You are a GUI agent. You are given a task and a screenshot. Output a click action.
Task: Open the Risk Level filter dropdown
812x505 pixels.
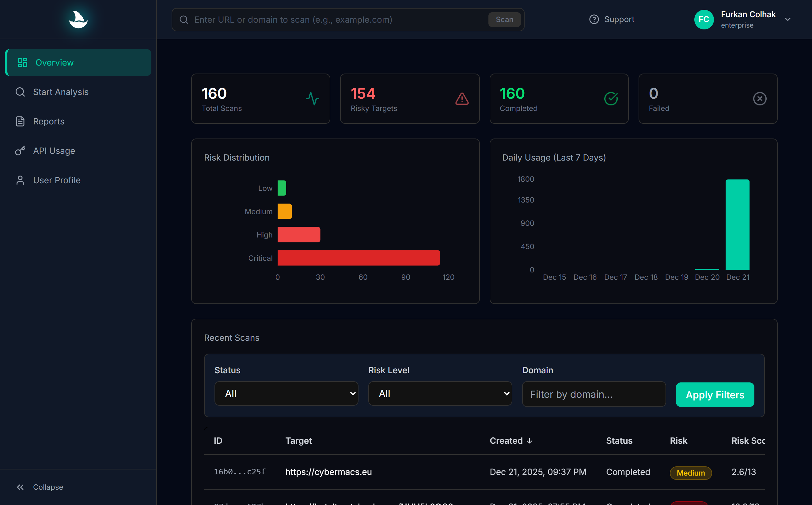[440, 393]
